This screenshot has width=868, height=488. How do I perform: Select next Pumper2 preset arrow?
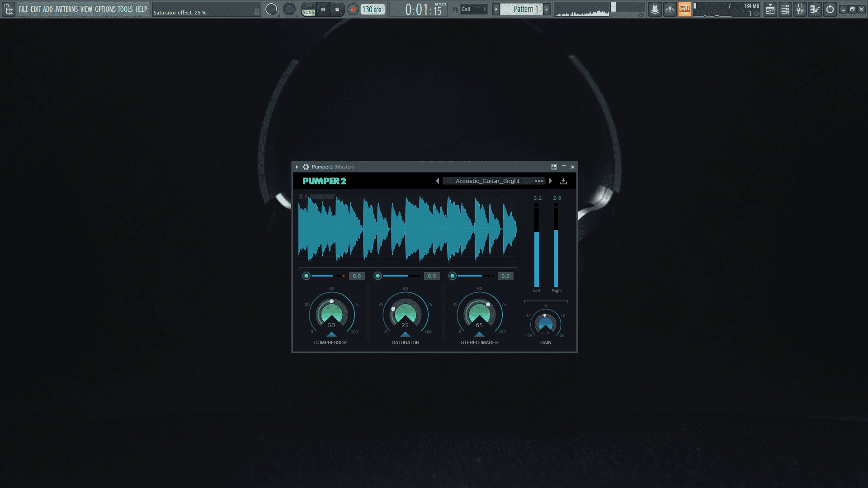pyautogui.click(x=550, y=181)
